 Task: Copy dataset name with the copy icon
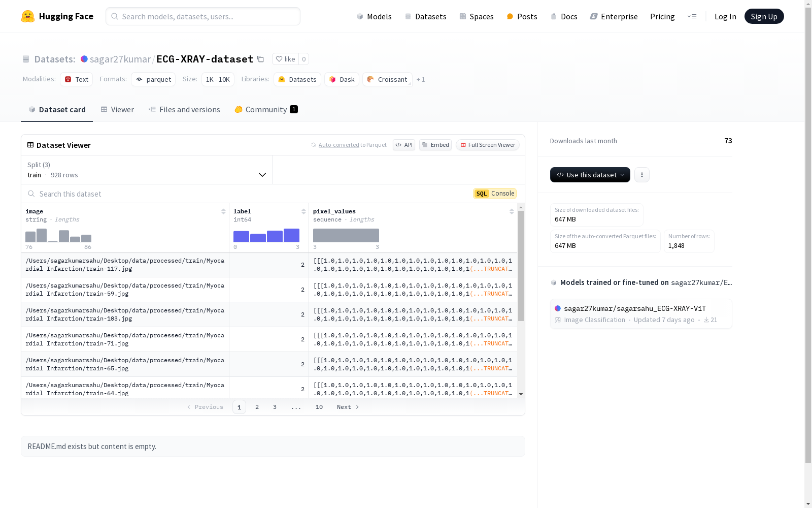click(x=260, y=59)
